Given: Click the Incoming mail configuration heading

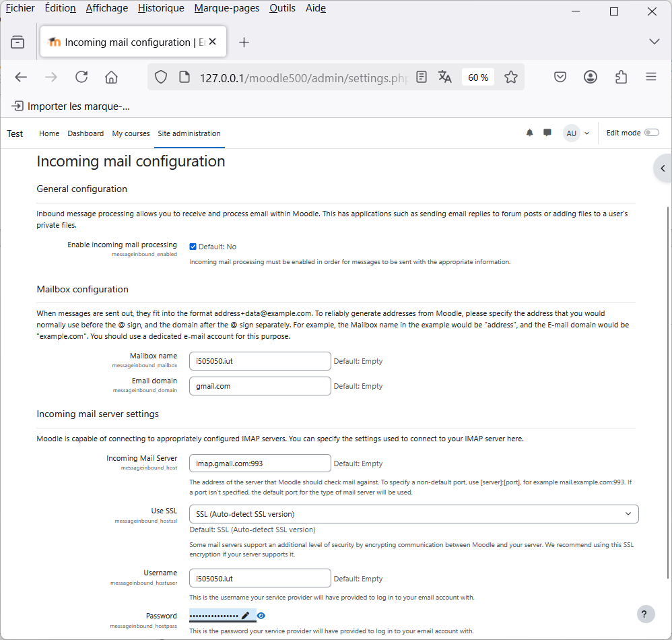Looking at the screenshot, I should (x=131, y=162).
